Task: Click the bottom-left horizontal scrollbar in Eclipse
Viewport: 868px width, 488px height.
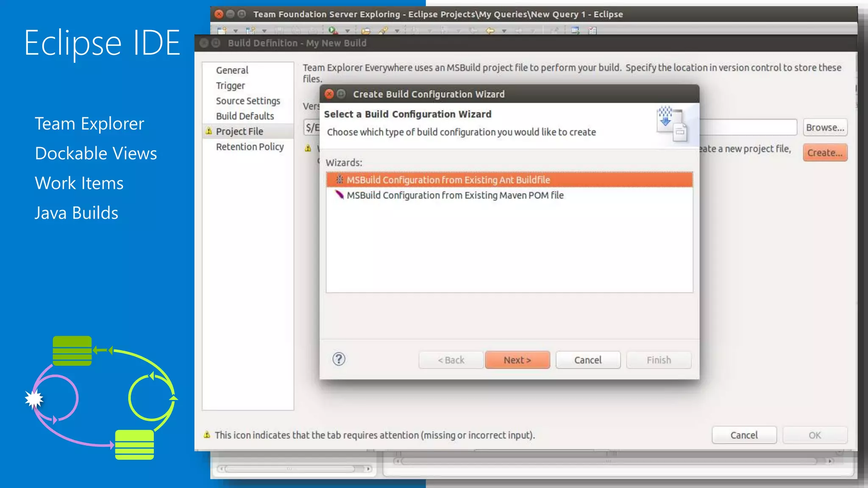Action: (x=295, y=469)
